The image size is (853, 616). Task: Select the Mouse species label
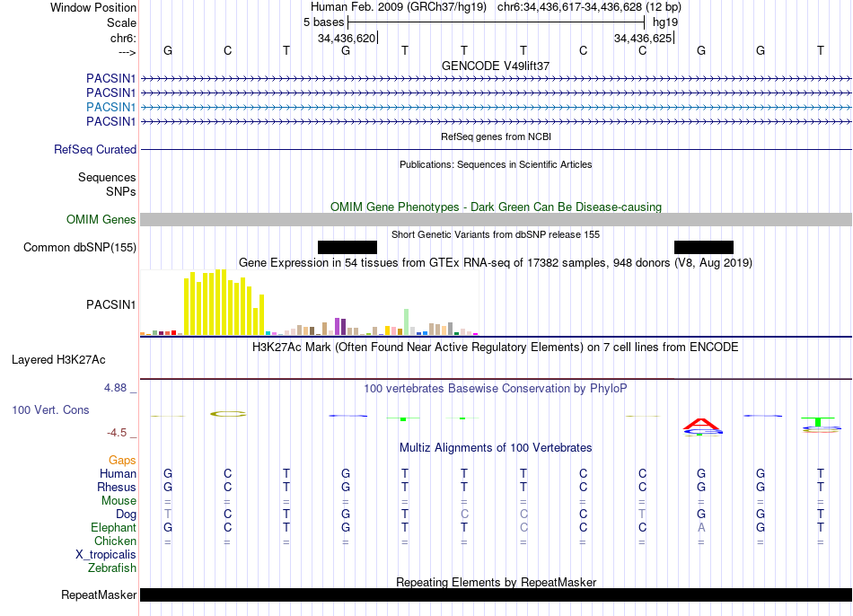[x=119, y=501]
